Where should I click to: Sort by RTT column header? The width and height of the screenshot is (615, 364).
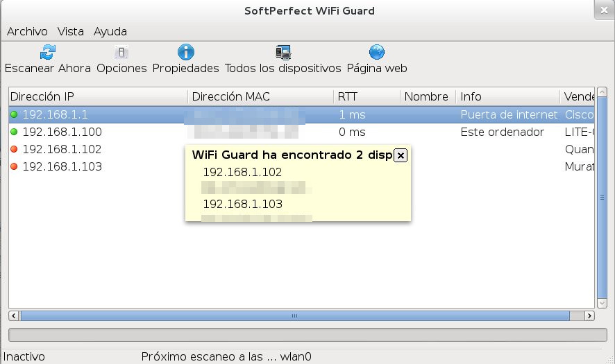click(367, 96)
